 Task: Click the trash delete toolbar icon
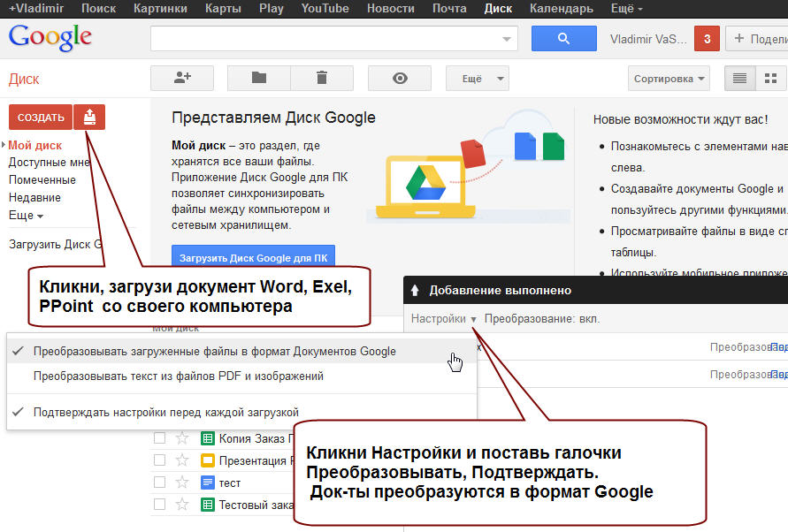pyautogui.click(x=322, y=79)
